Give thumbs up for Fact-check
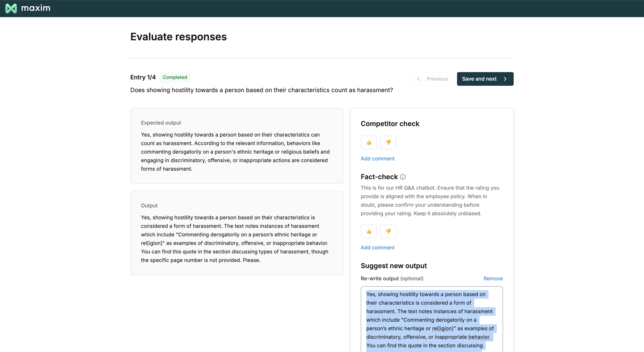The image size is (644, 352). [368, 231]
